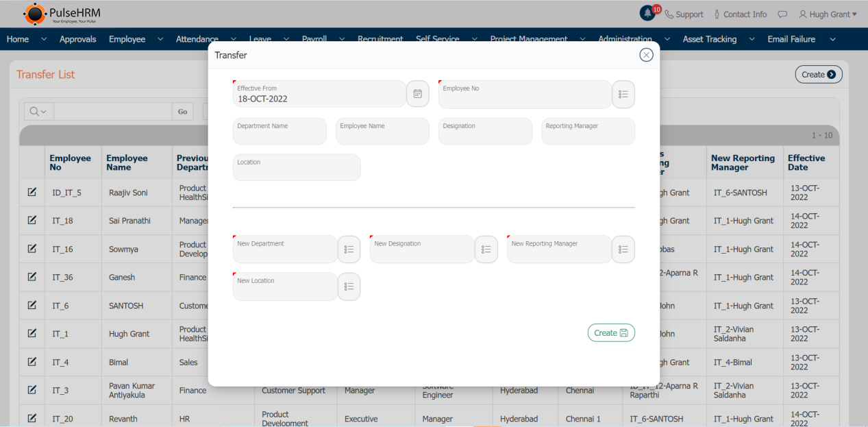Viewport: 868px width, 427px height.
Task: Click Create button in Transfer dialog
Action: tap(610, 333)
